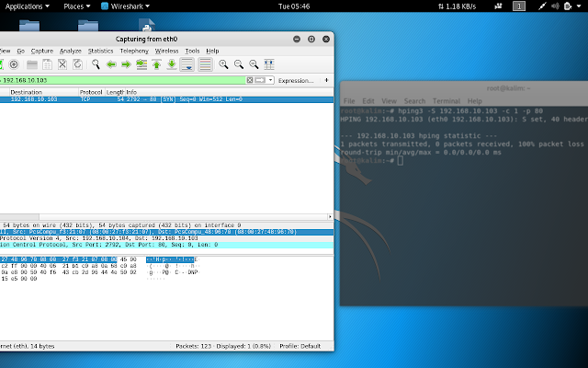
Task: Sort by the Length column header
Action: pyautogui.click(x=115, y=92)
